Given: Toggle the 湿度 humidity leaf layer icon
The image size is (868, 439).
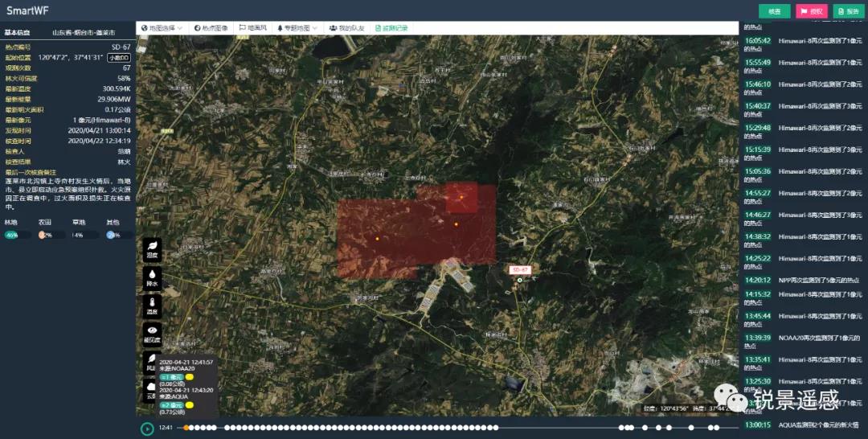Looking at the screenshot, I should pyautogui.click(x=152, y=249).
